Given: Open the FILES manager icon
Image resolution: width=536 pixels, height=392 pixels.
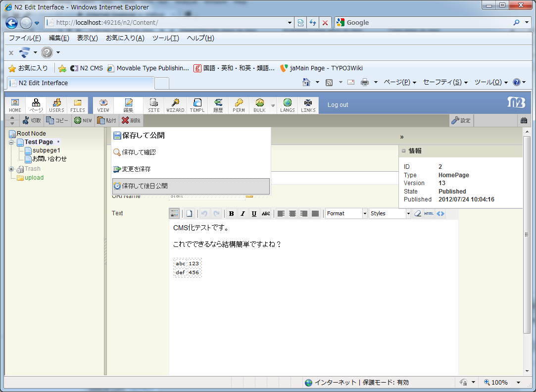Looking at the screenshot, I should pos(78,105).
